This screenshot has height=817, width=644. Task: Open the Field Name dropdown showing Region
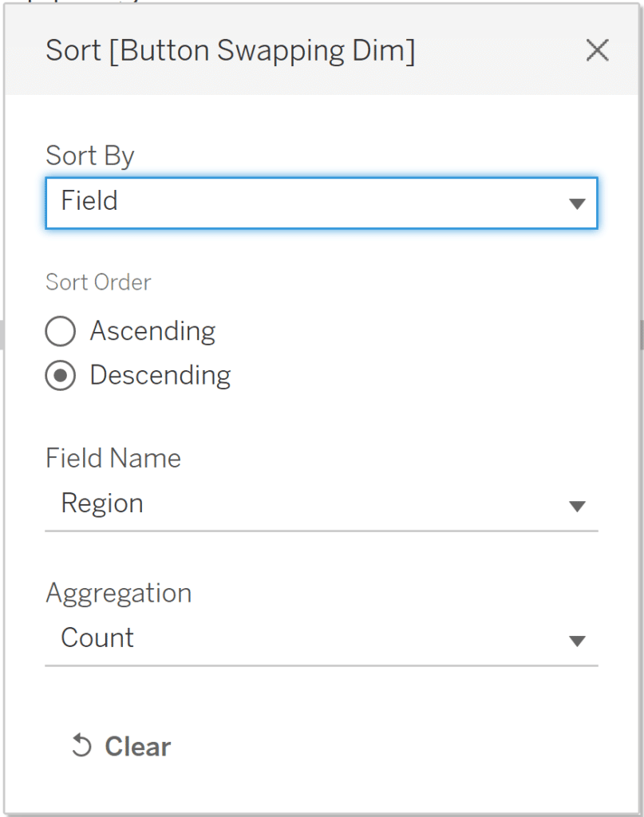click(x=319, y=504)
